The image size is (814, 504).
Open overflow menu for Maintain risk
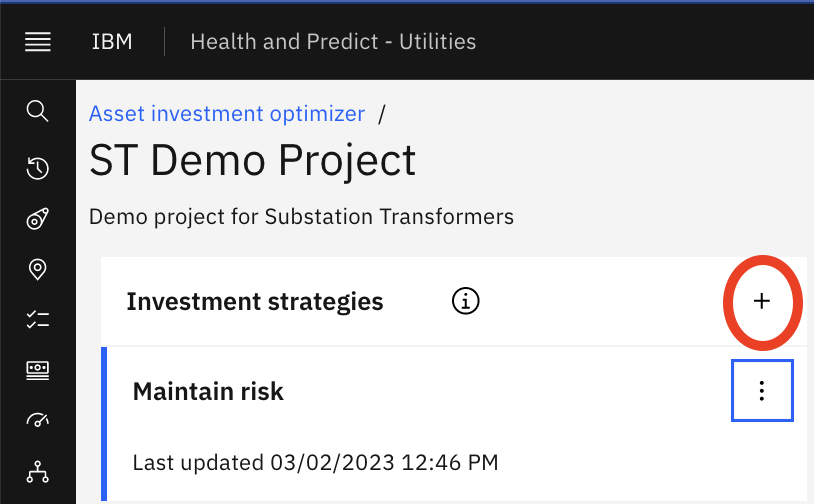(762, 390)
